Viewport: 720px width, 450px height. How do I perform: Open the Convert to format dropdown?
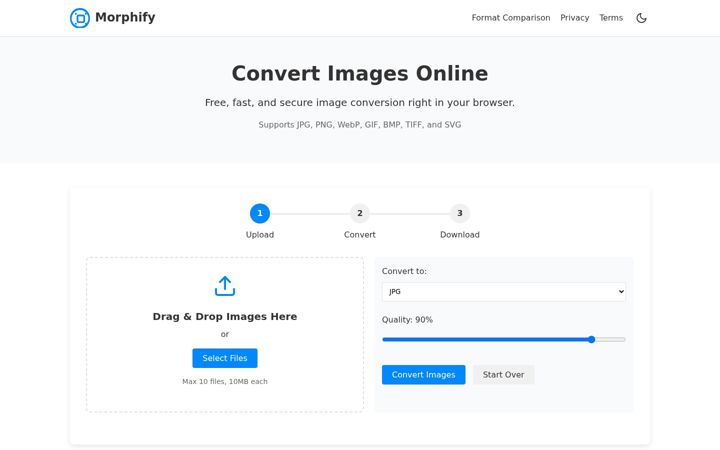tap(504, 292)
